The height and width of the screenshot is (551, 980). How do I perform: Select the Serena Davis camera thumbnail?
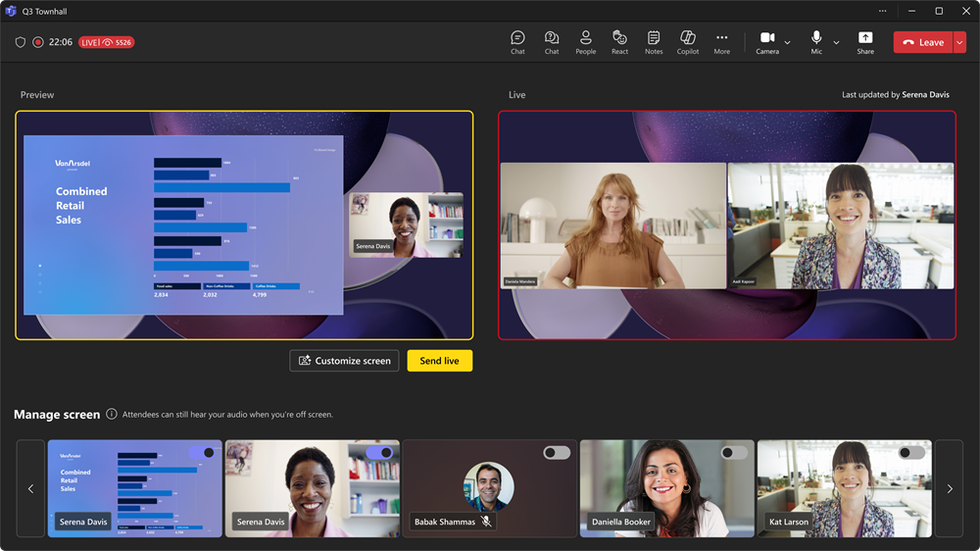pyautogui.click(x=313, y=488)
